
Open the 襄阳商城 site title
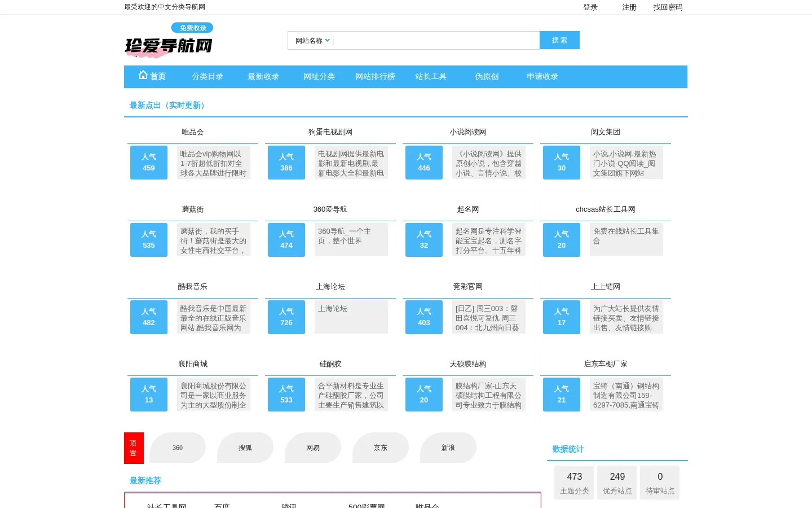(x=193, y=364)
